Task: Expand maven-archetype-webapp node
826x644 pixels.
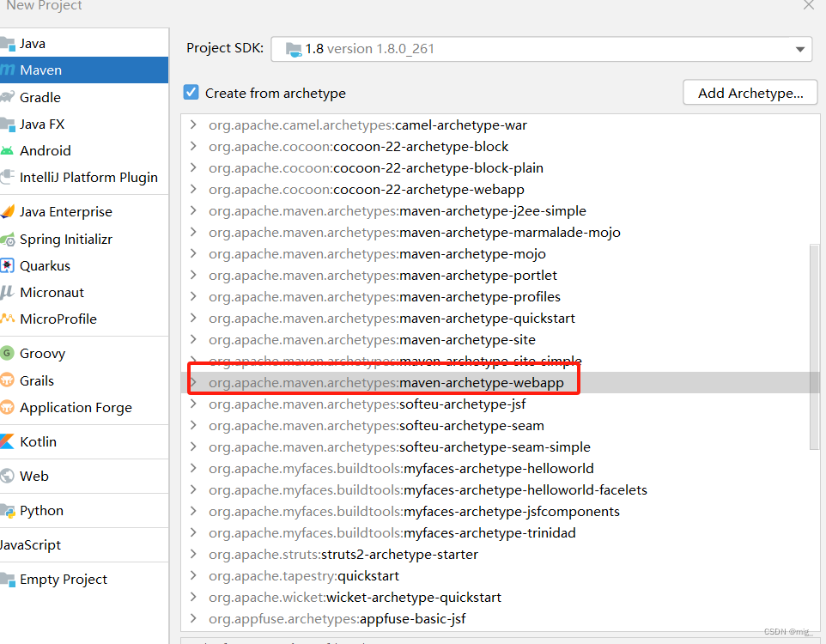Action: [x=193, y=382]
